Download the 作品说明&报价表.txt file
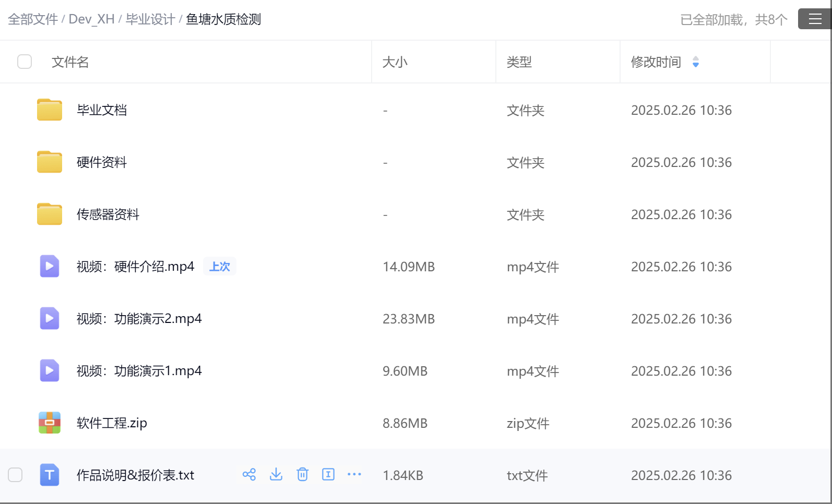Image resolution: width=832 pixels, height=504 pixels. (x=276, y=474)
